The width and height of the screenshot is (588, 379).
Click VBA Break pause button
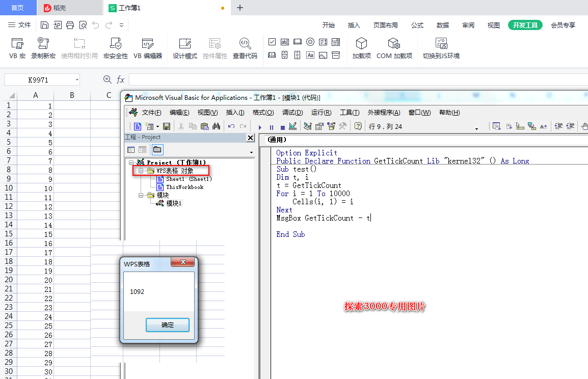272,127
